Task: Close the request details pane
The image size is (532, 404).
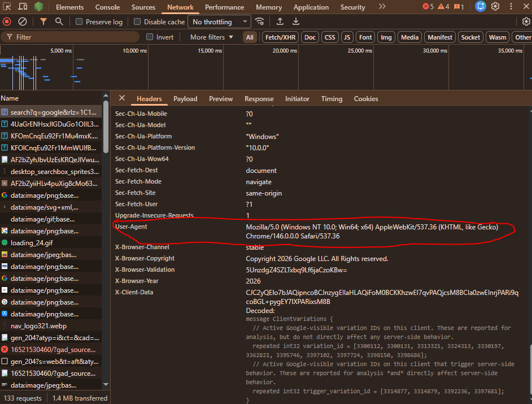Action: coord(122,98)
